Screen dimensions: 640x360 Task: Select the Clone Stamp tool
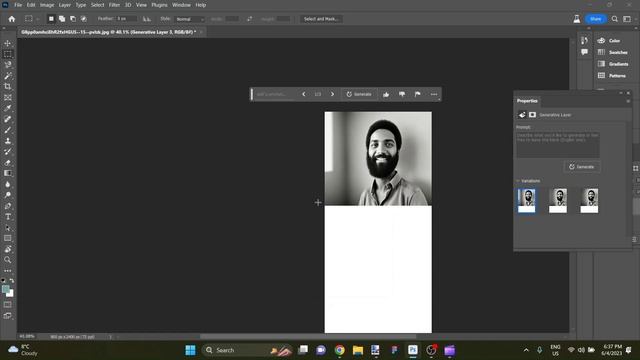click(x=8, y=141)
